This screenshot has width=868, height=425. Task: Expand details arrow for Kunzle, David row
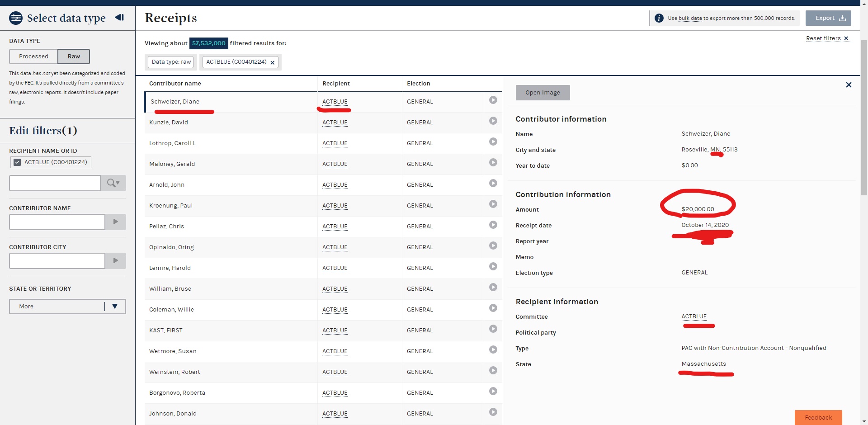[493, 121]
